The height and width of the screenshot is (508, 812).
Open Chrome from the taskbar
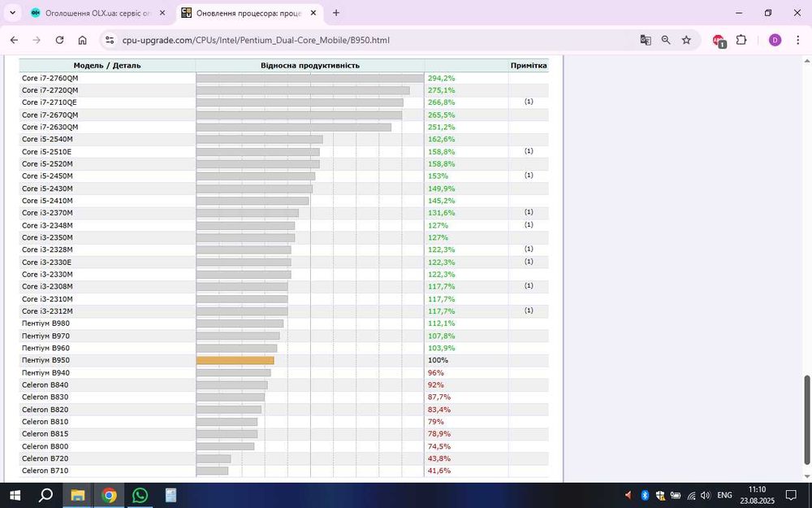109,496
